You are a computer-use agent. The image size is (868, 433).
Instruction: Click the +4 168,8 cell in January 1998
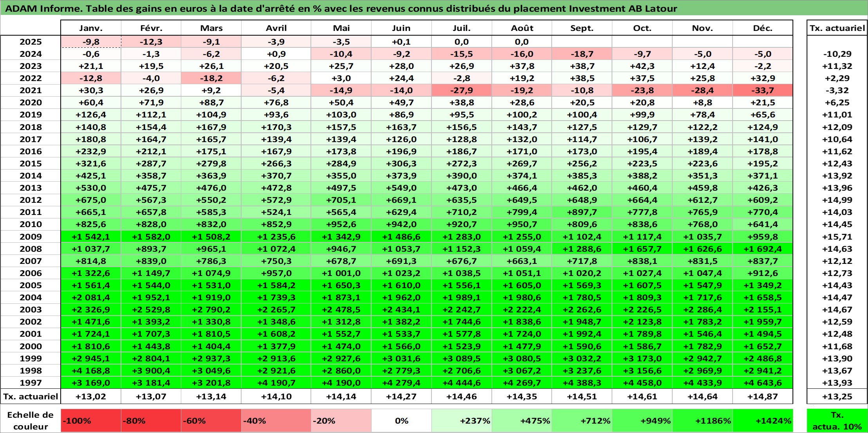pos(91,371)
